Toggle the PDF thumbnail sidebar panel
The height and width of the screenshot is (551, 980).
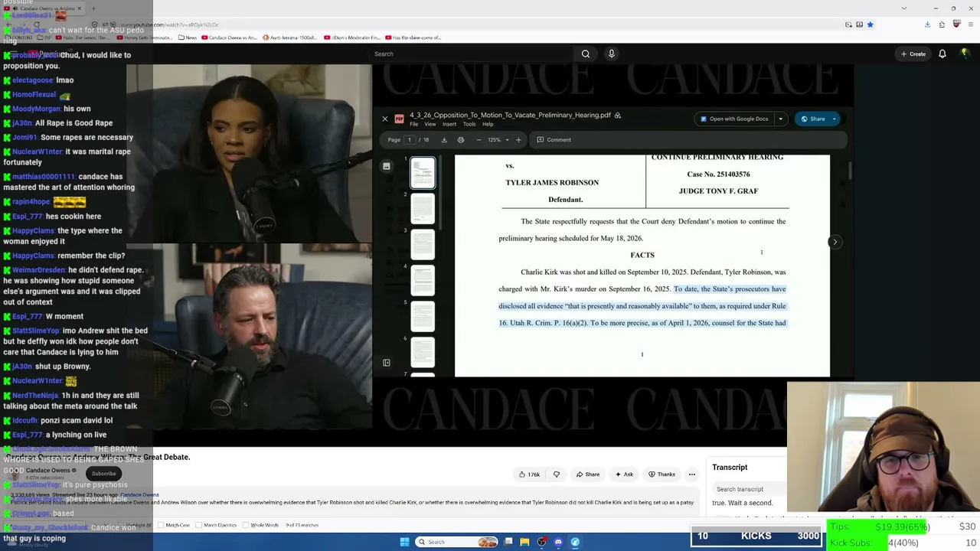pos(387,166)
